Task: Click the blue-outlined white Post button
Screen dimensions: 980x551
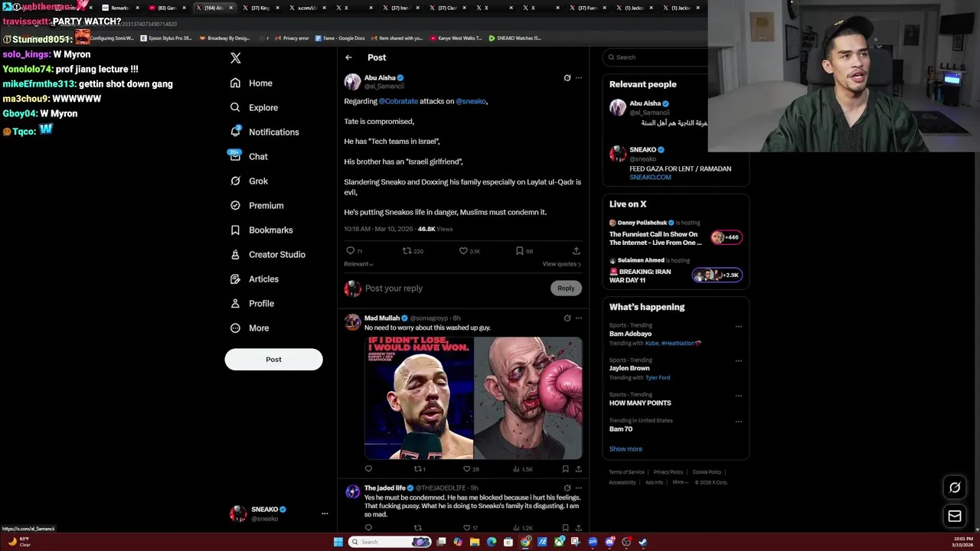Action: pos(273,359)
